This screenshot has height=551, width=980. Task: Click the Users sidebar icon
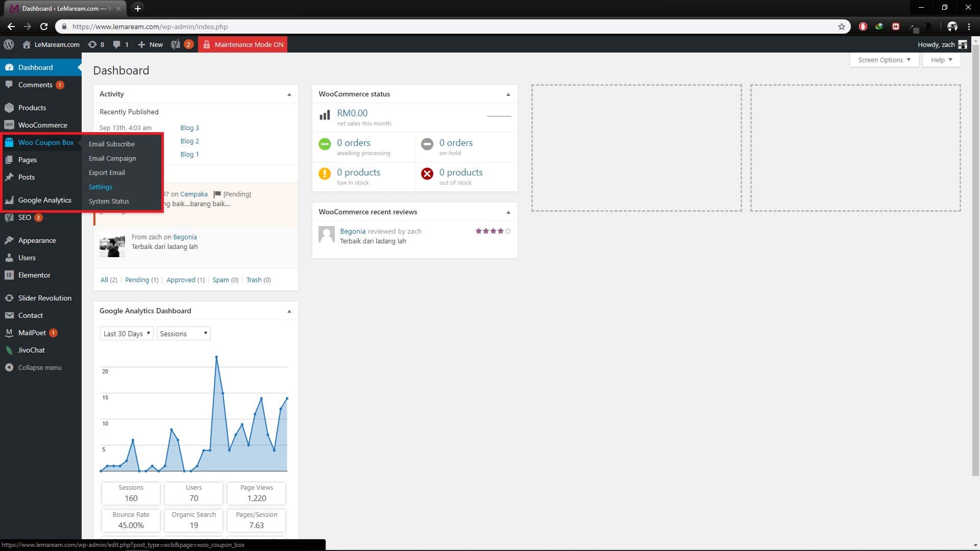[9, 258]
